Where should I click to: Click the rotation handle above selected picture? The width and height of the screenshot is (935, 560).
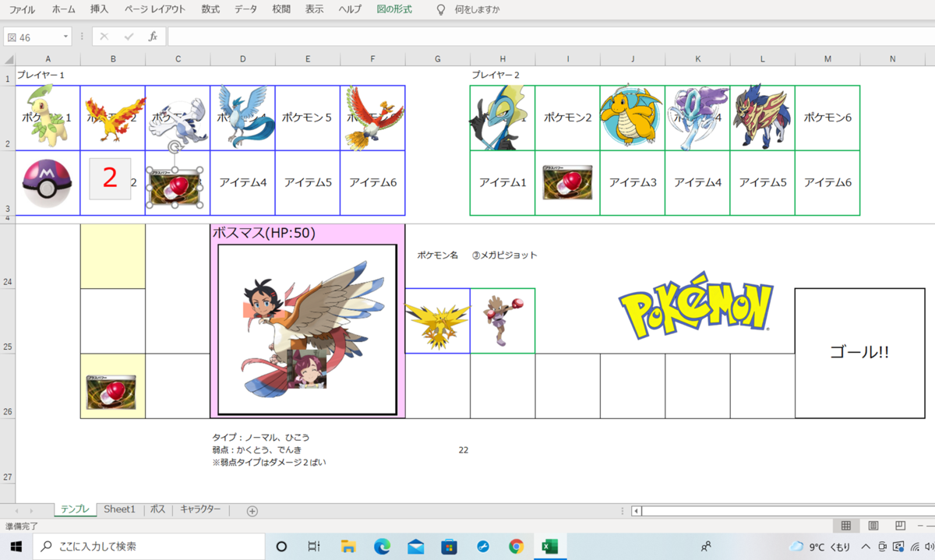175,147
